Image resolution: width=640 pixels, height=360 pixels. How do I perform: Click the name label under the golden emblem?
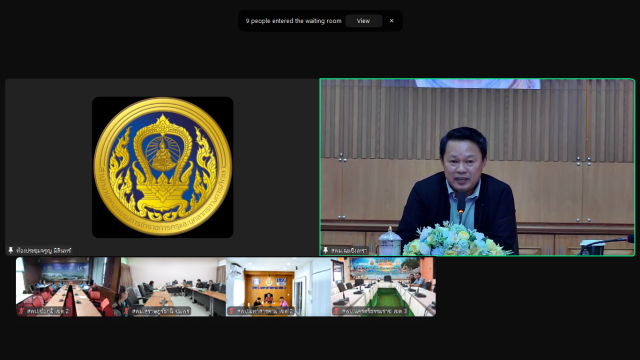click(43, 250)
